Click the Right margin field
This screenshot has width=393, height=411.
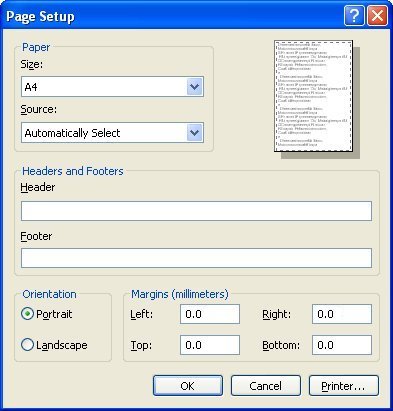pyautogui.click(x=342, y=314)
